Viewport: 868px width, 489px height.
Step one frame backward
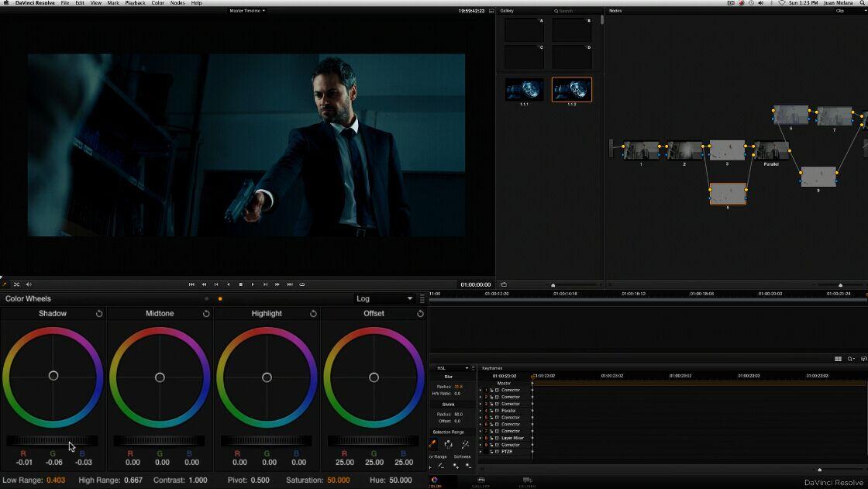tap(216, 284)
